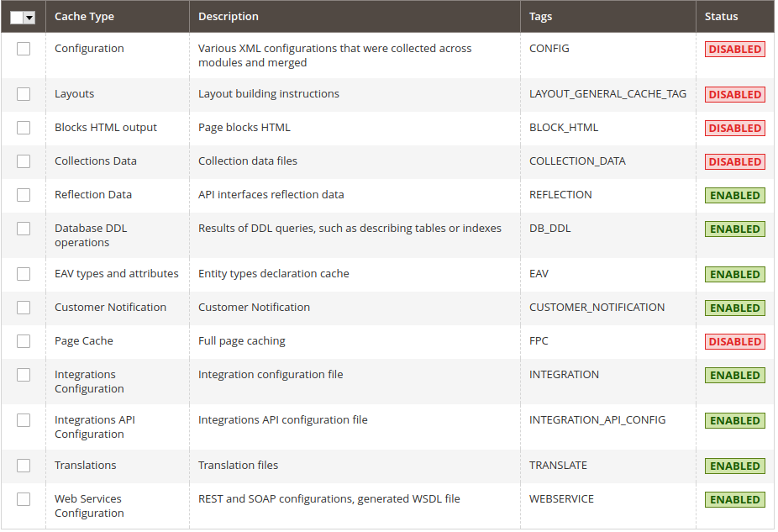
Task: Select the Page Cache checkbox
Action: (24, 341)
